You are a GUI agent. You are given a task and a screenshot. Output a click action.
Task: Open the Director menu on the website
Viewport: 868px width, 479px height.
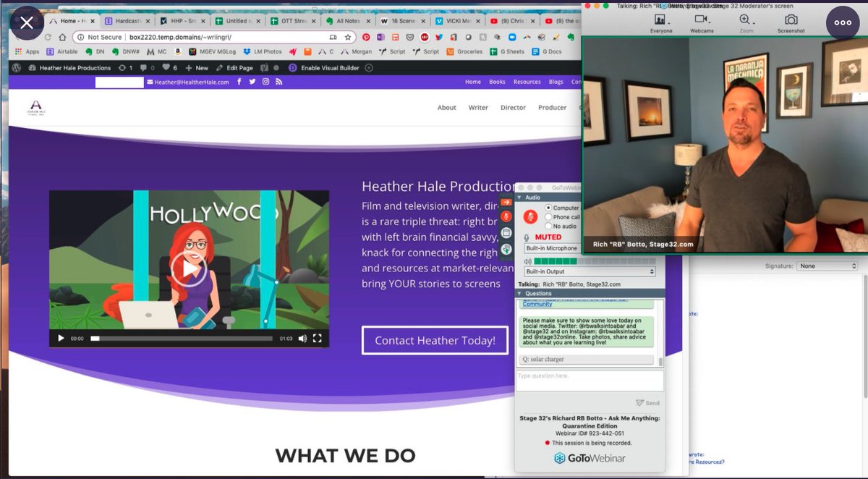tap(514, 107)
